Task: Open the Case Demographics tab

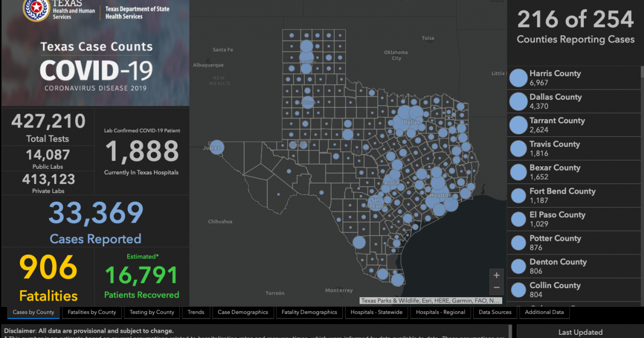Action: (x=243, y=312)
